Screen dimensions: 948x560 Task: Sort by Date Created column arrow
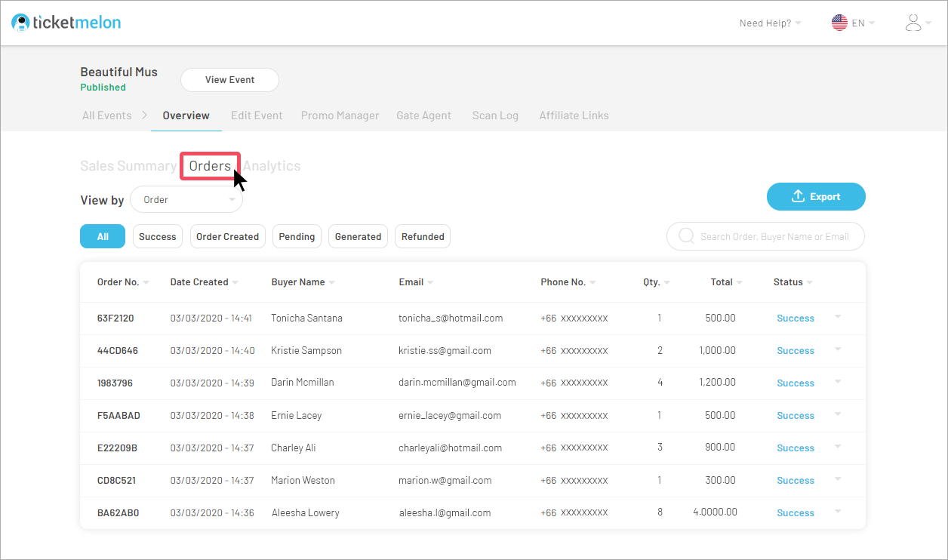click(x=235, y=282)
